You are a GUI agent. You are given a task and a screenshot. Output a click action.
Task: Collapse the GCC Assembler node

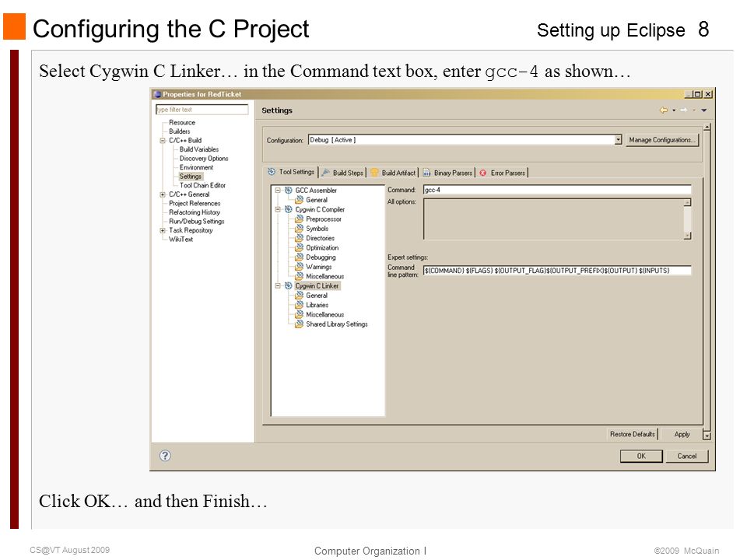pos(278,190)
